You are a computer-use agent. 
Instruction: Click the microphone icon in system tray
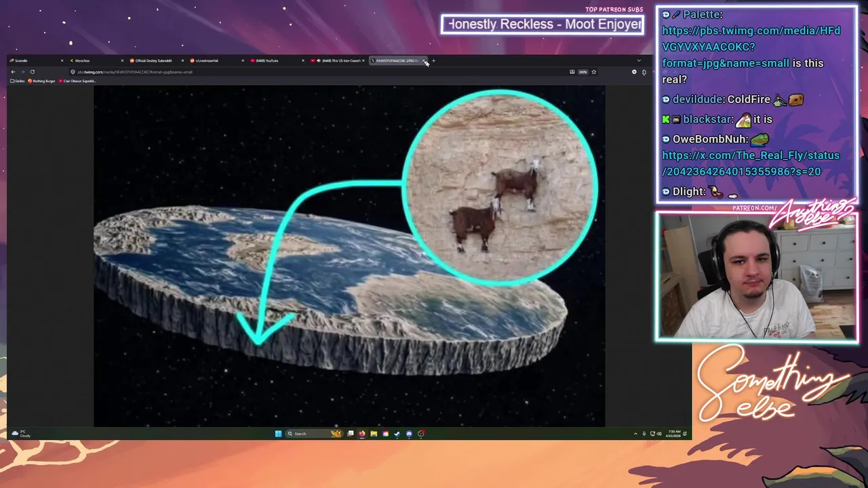644,434
